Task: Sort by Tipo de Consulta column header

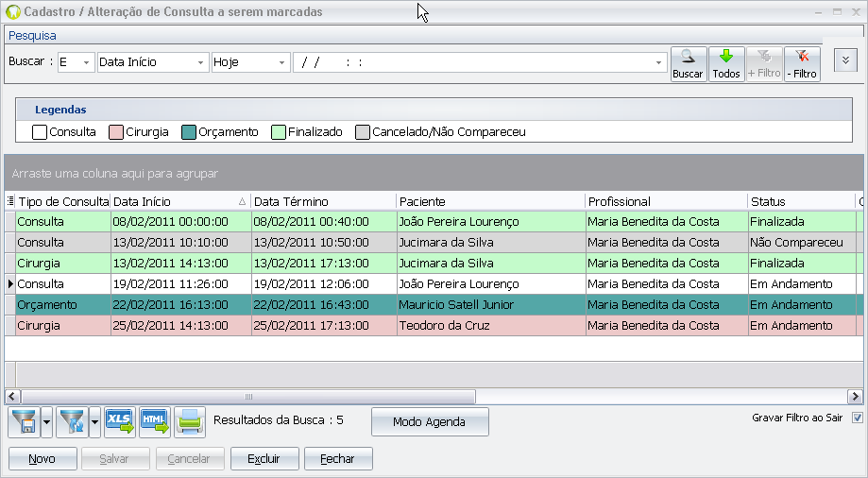Action: (63, 201)
